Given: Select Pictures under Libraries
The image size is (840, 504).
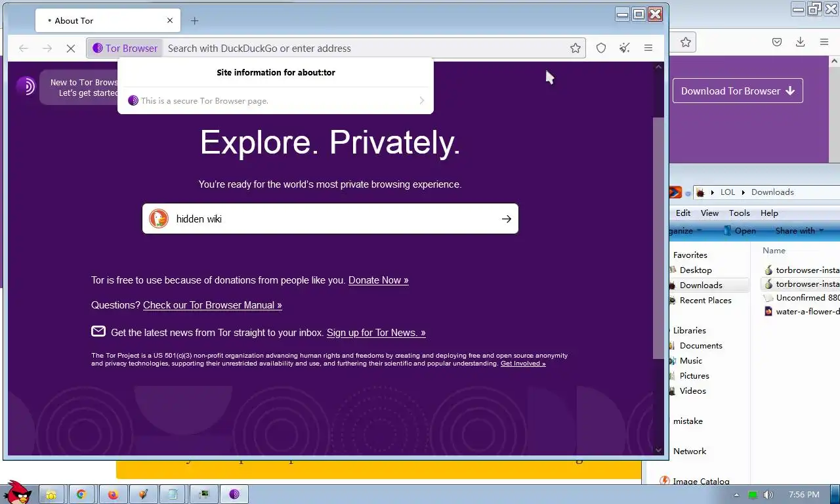Looking at the screenshot, I should 694,375.
